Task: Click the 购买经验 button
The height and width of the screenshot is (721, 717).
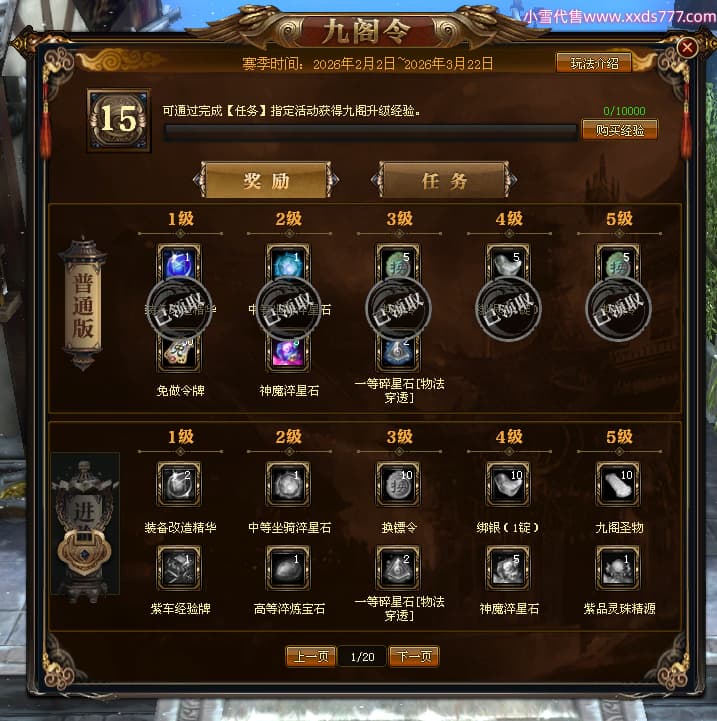Action: (619, 130)
